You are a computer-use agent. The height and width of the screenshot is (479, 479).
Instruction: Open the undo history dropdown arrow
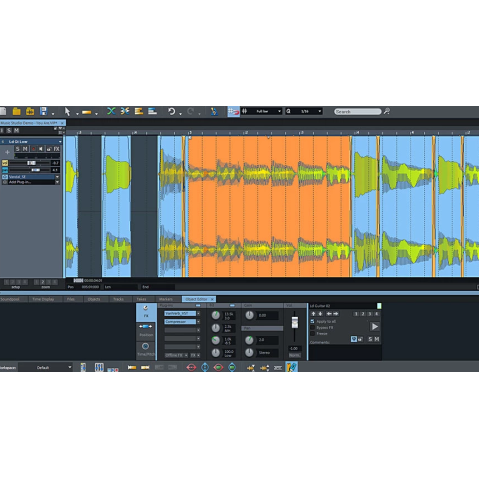point(180,114)
